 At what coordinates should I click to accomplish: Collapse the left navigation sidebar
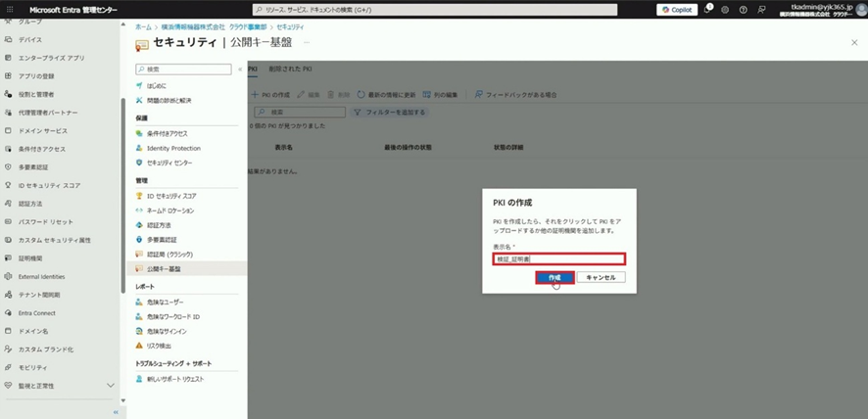tap(116, 411)
